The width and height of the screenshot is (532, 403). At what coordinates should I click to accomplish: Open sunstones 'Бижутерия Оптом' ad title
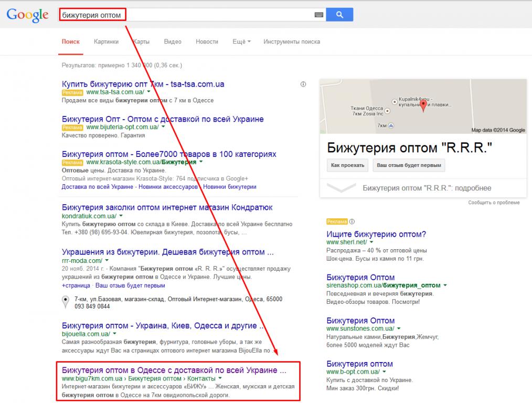pos(360,321)
